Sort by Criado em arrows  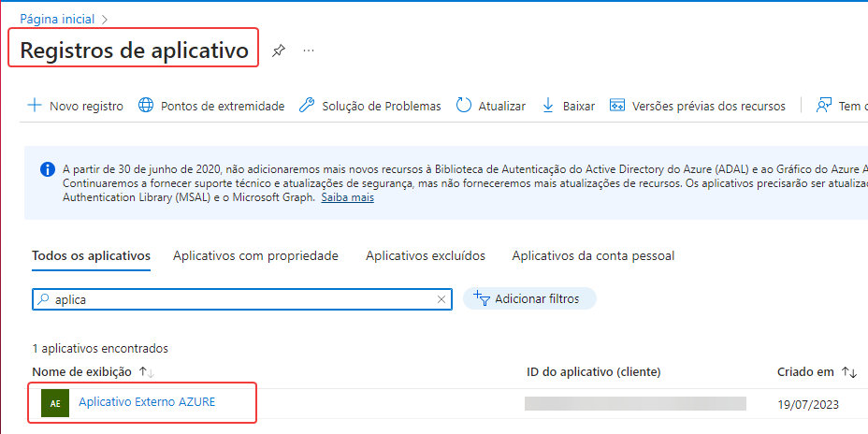pyautogui.click(x=848, y=372)
